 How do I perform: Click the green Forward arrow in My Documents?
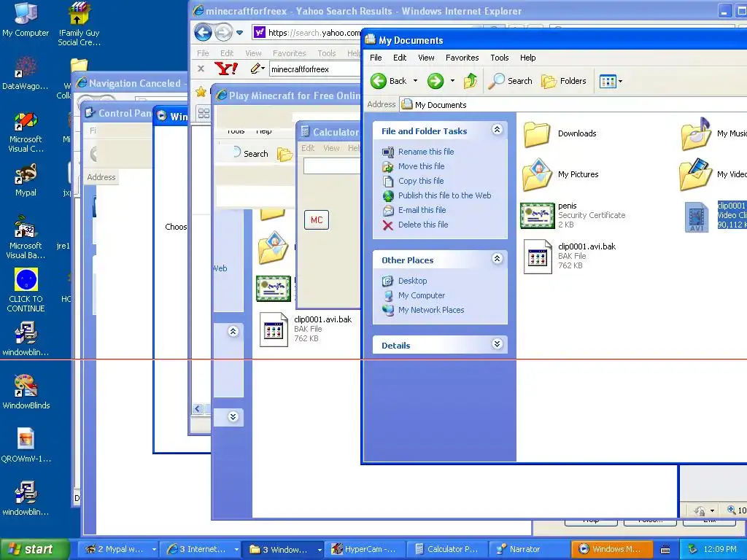[x=435, y=81]
